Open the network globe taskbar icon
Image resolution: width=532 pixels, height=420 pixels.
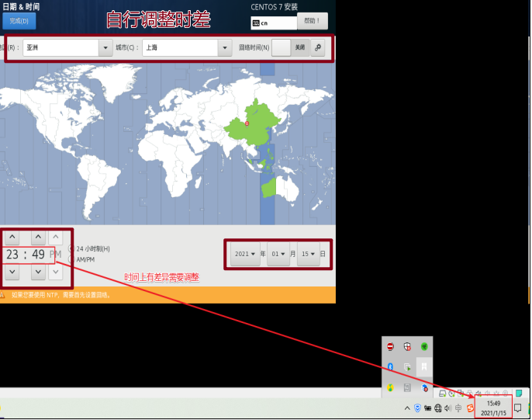pos(438,408)
